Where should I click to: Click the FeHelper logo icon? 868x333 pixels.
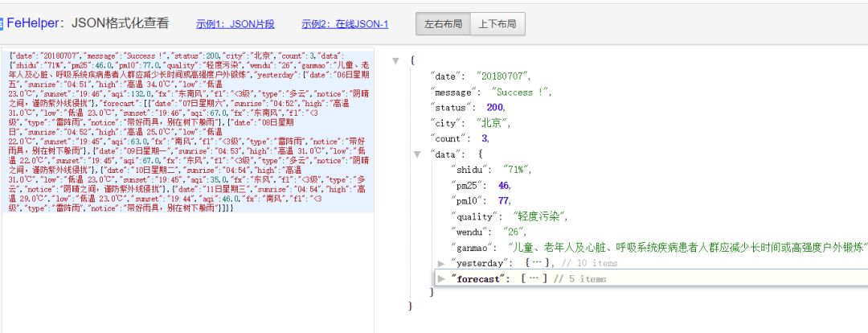pyautogui.click(x=2, y=24)
